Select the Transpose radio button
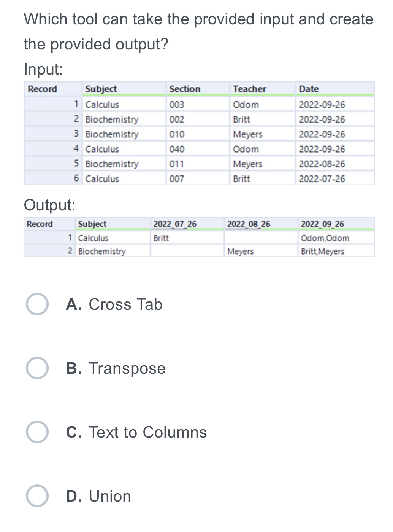The height and width of the screenshot is (532, 393). pos(37,368)
